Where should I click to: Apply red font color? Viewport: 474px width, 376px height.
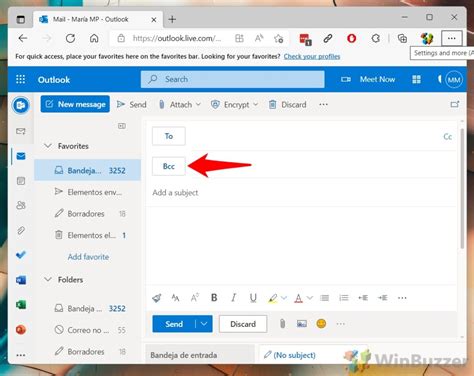[x=298, y=298]
